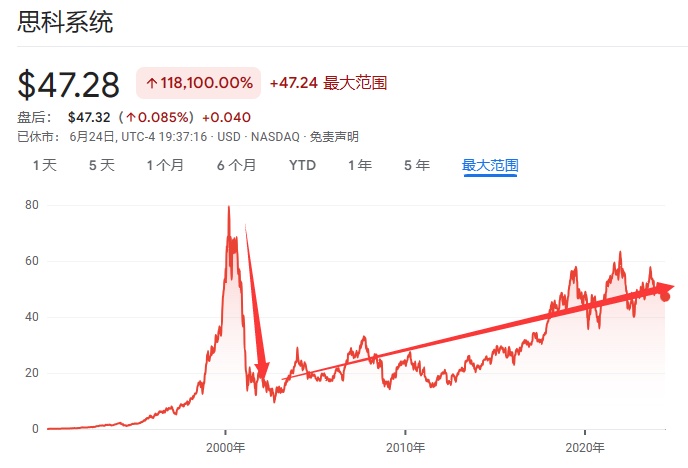Screen dimensions: 688x468
Task: Switch to the 1年 range tab
Action: click(x=360, y=165)
